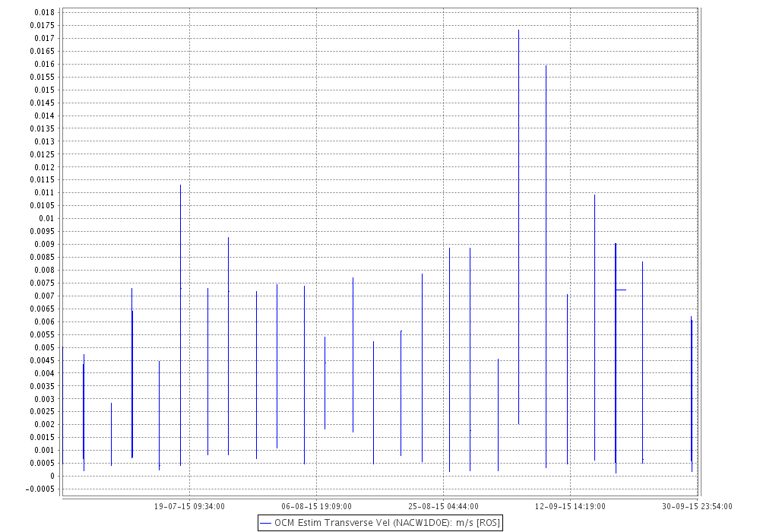Select the x-axis label 19-07-15 09:34:00
Viewport: 760px width, 532px height.
click(189, 506)
